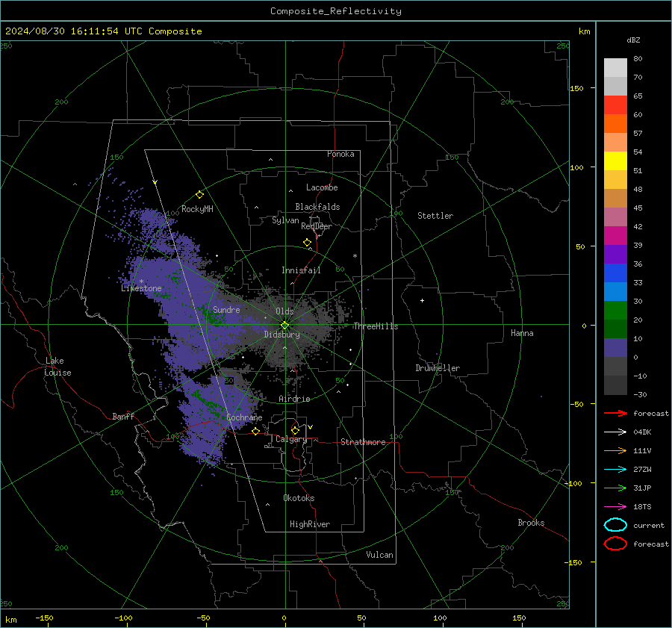This screenshot has width=672, height=628.
Task: Select the purple 36-39 dBZ swatch
Action: (x=615, y=254)
